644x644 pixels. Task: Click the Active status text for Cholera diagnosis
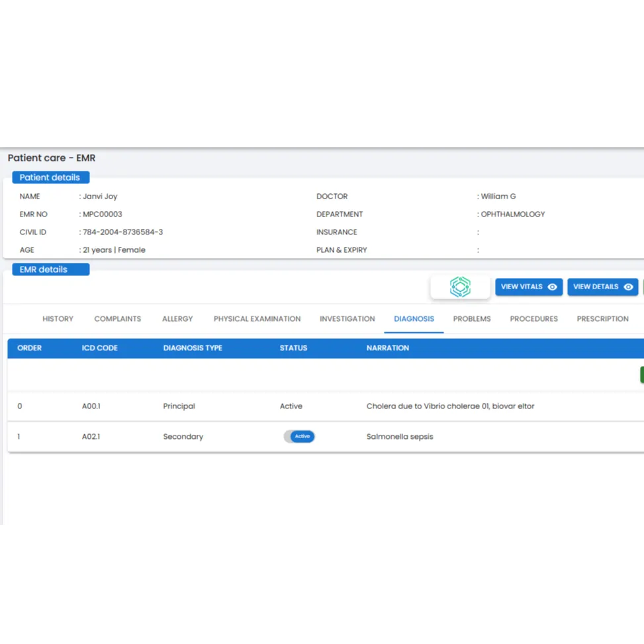click(291, 406)
